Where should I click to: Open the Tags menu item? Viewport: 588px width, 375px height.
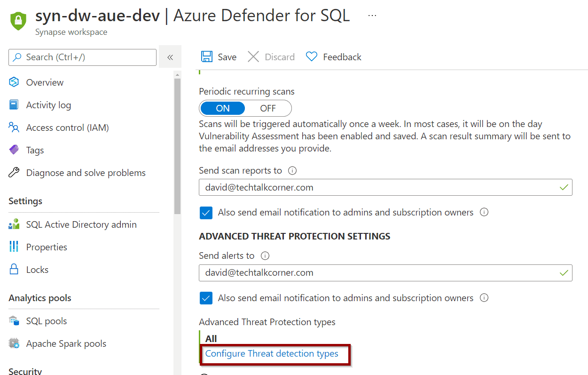[x=35, y=151]
